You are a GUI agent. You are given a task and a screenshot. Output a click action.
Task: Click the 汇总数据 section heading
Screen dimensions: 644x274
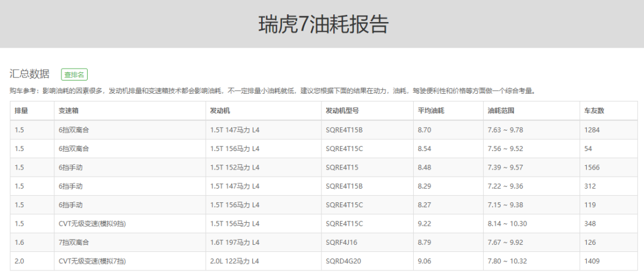click(x=30, y=74)
